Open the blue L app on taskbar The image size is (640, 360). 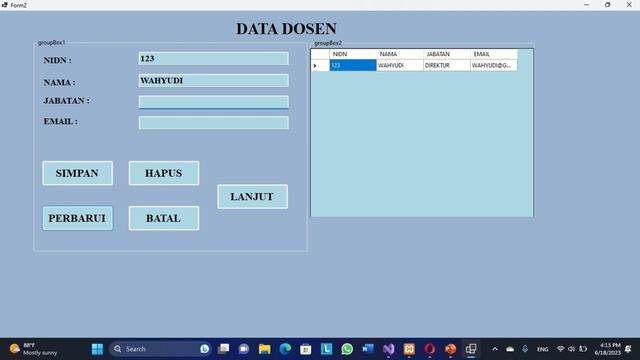(x=326, y=349)
